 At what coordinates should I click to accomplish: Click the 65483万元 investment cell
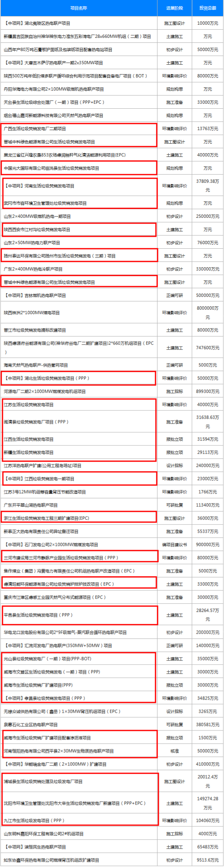pos(207,847)
